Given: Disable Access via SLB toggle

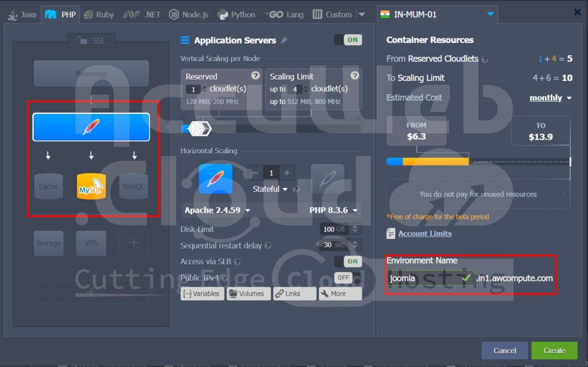Looking at the screenshot, I should pyautogui.click(x=348, y=261).
